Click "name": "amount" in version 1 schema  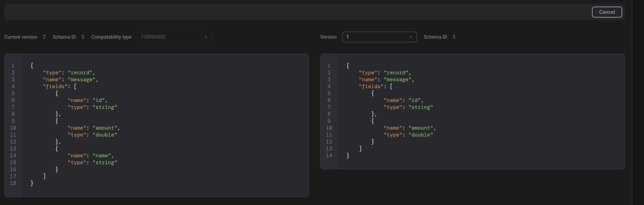coord(410,128)
